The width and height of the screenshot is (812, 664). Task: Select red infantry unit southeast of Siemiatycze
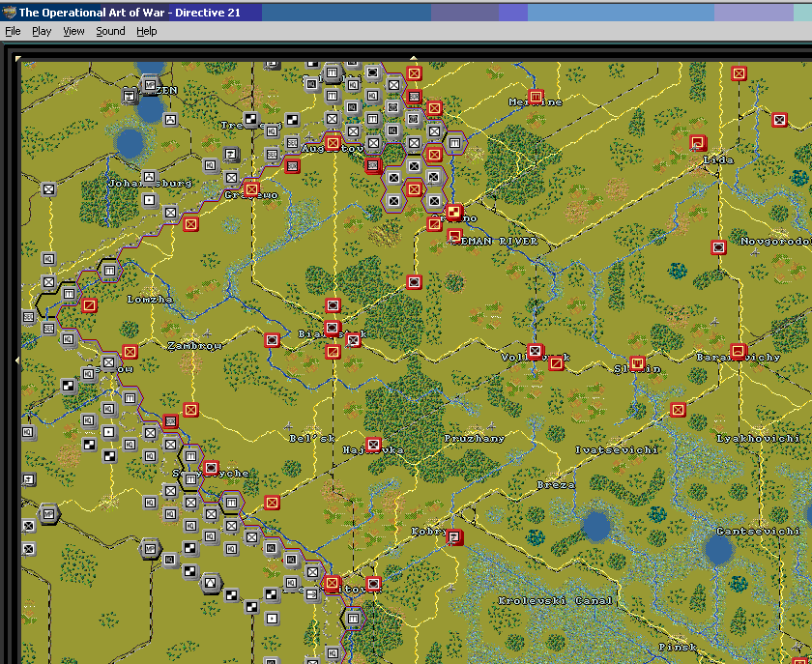[272, 503]
